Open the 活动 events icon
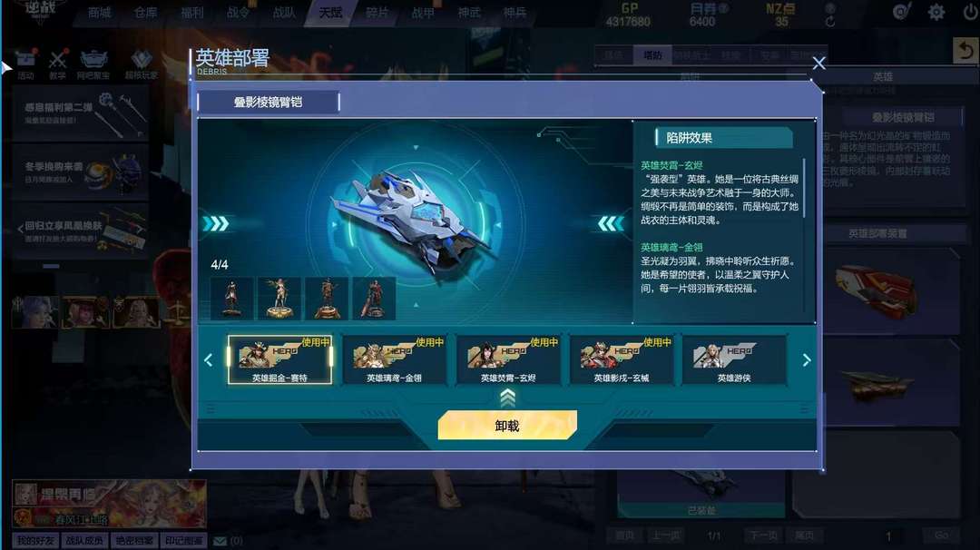 click(25, 64)
